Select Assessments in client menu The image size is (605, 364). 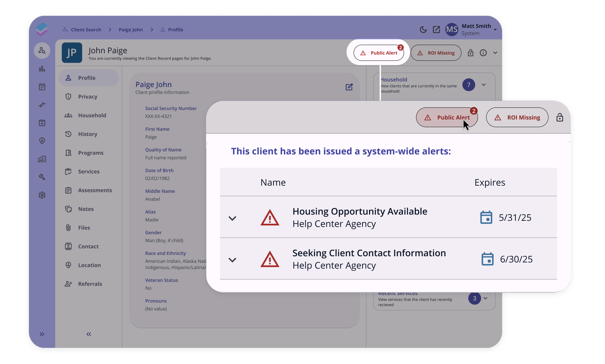[89, 190]
